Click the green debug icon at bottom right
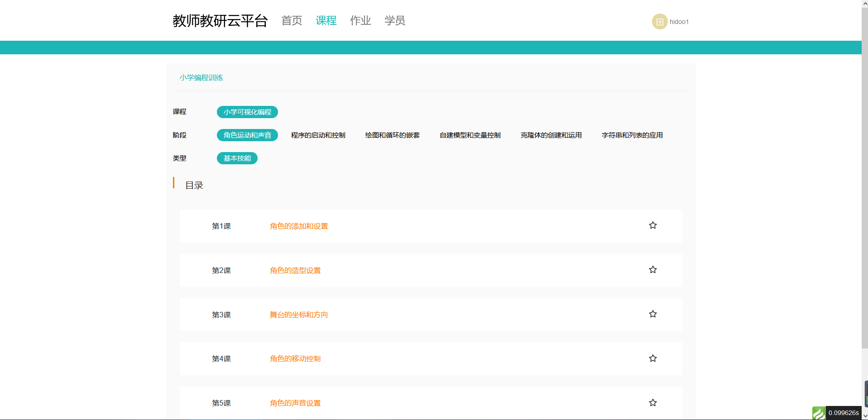This screenshot has width=868, height=420. pyautogui.click(x=819, y=413)
